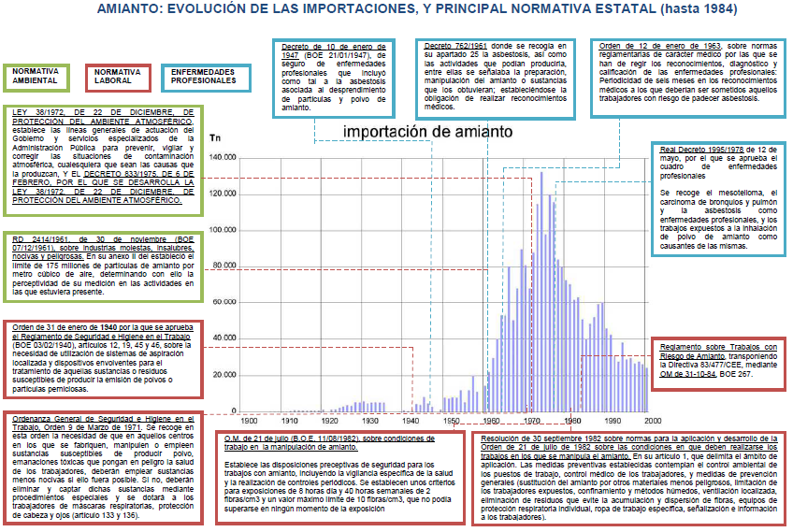Select the 'importación de amianto' chart title
This screenshot has height=532, width=793.
tap(428, 132)
